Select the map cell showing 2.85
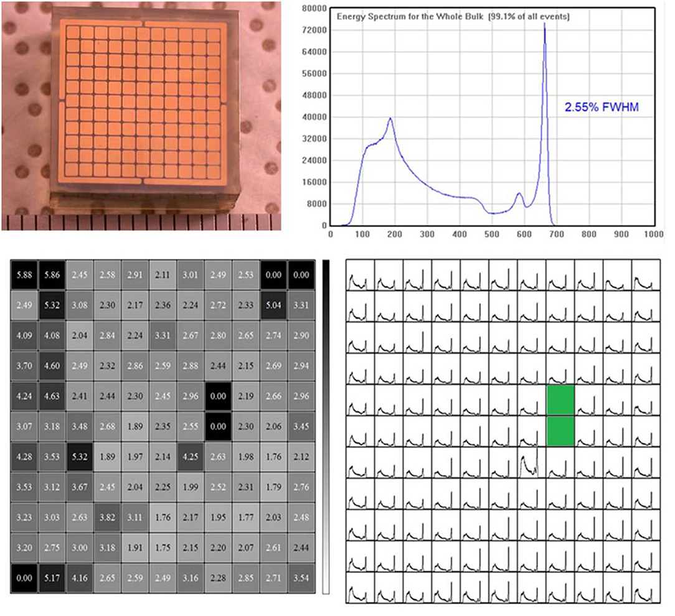This screenshot has width=675, height=616. click(246, 577)
